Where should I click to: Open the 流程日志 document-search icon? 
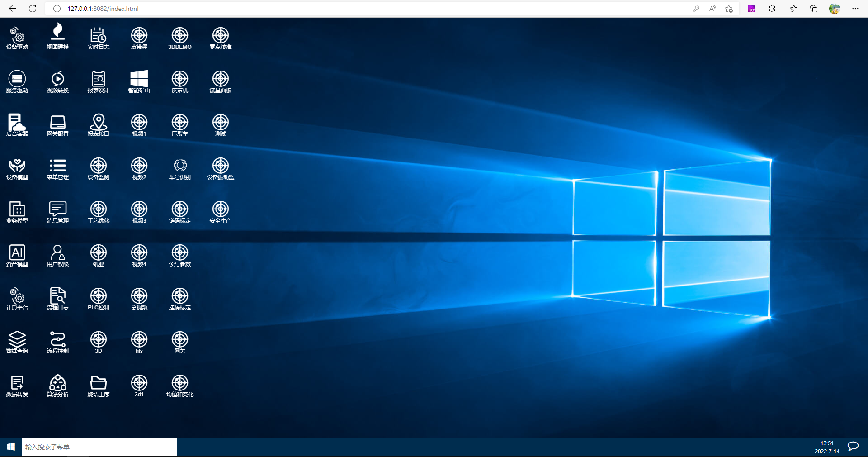58,299
